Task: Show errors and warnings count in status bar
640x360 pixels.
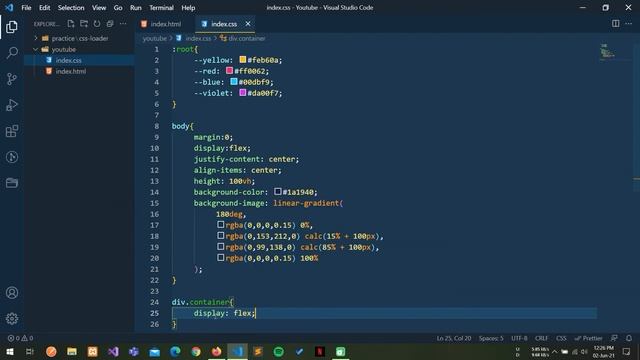Action: click(20, 338)
